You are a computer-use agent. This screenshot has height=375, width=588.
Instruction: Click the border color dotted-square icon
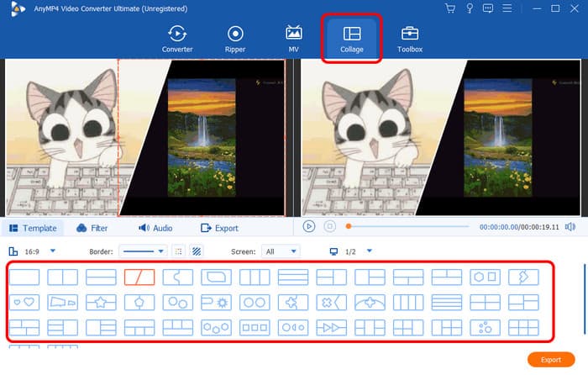(x=178, y=251)
